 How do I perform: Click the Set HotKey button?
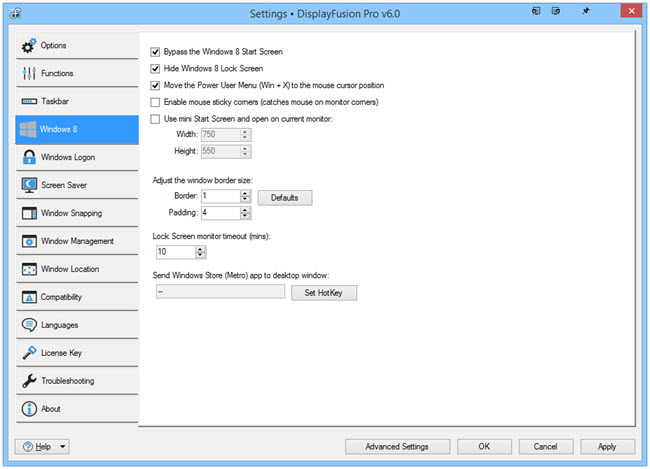(324, 293)
